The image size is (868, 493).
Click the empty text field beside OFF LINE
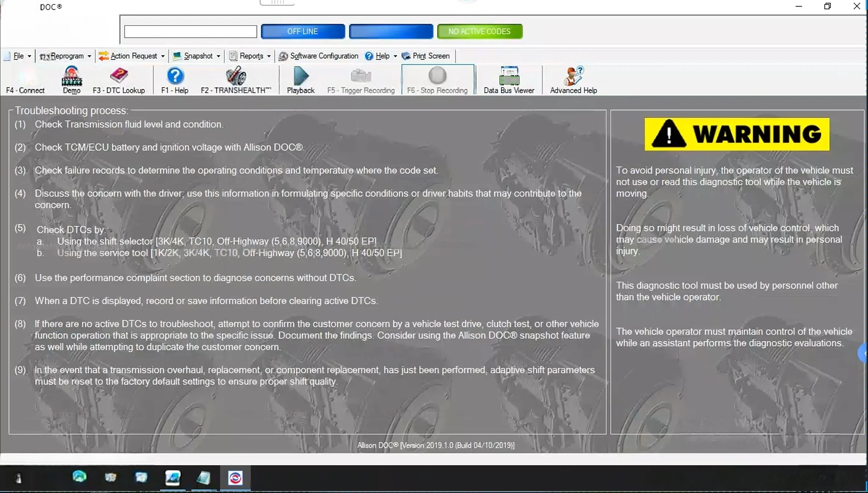click(x=190, y=31)
